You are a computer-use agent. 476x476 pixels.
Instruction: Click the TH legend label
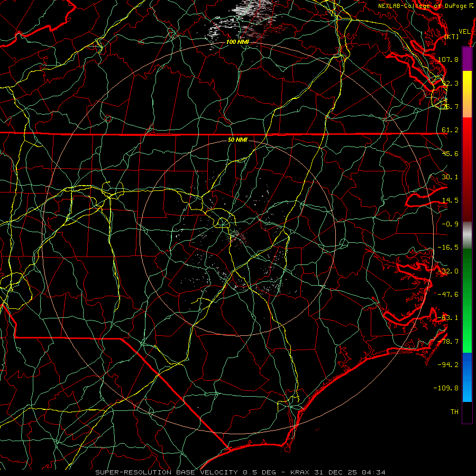(454, 411)
